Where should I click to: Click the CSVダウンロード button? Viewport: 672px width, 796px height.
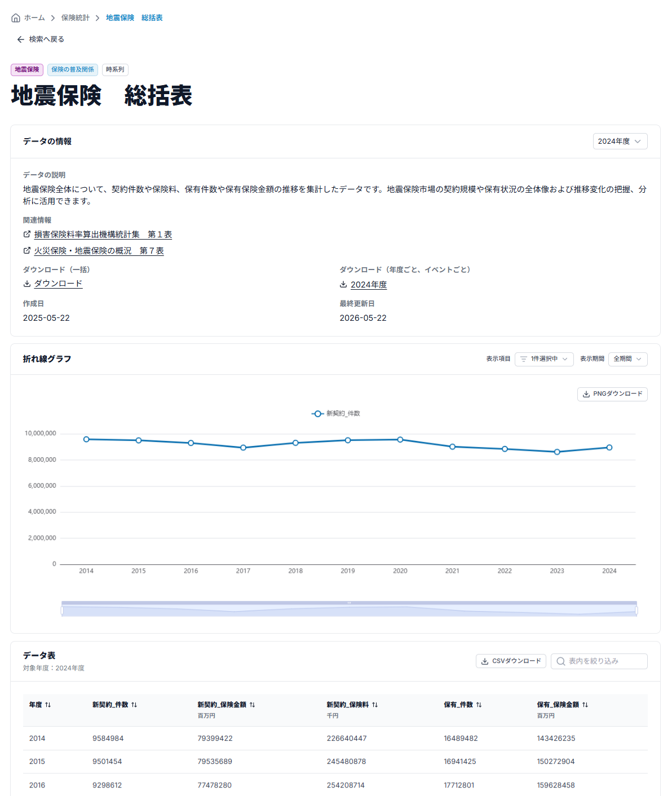pos(511,661)
